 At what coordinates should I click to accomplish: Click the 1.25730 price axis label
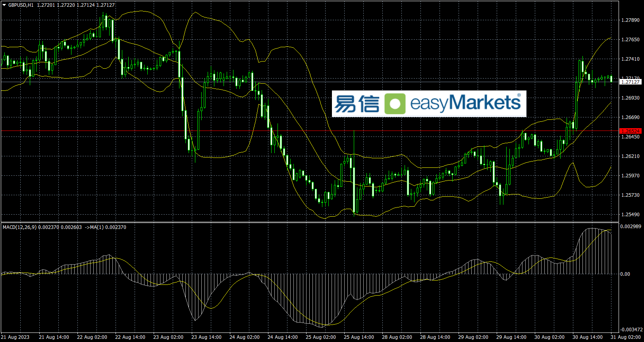(x=631, y=195)
